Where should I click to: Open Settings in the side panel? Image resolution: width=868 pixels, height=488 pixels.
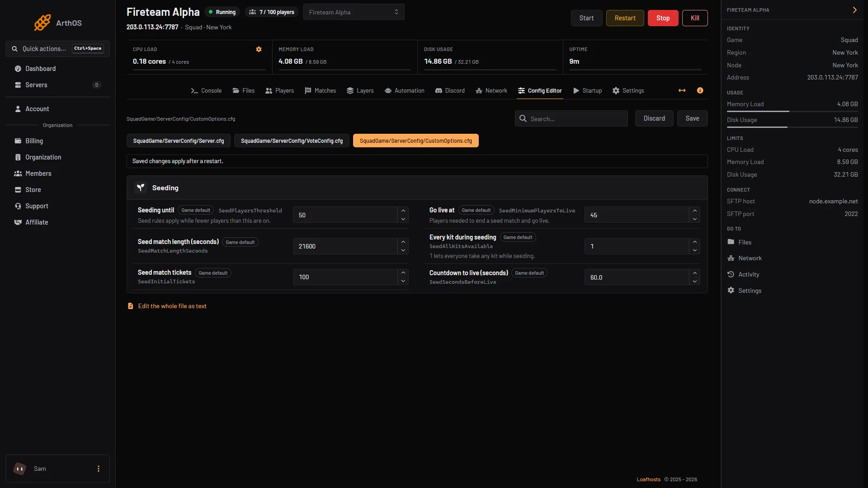point(745,291)
